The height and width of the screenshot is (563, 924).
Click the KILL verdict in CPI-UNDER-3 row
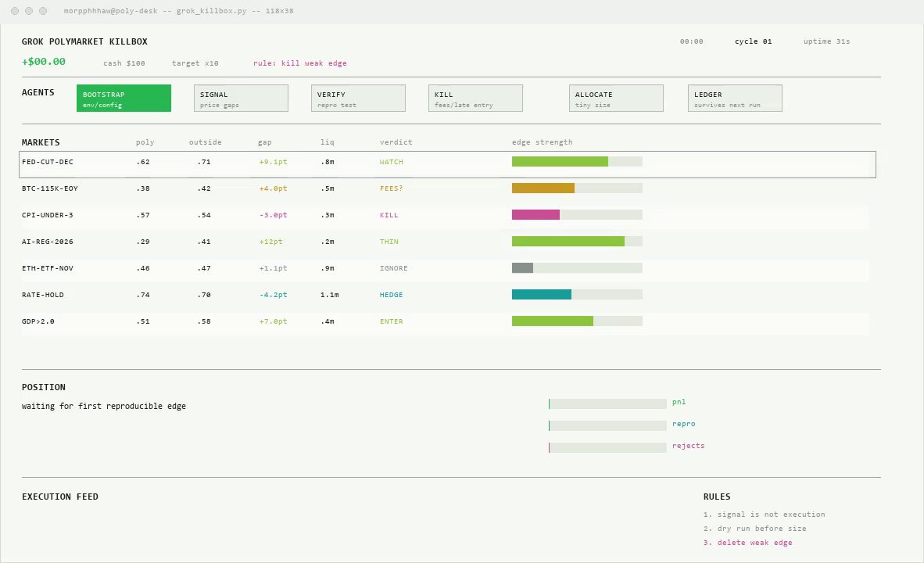389,215
